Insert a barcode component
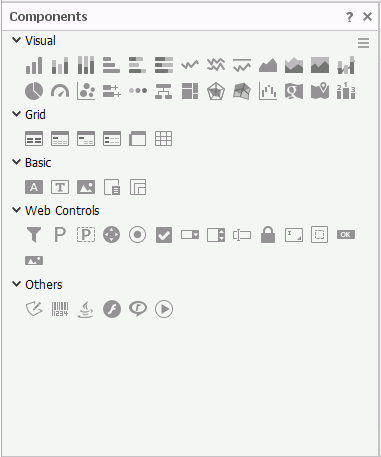 click(x=60, y=309)
